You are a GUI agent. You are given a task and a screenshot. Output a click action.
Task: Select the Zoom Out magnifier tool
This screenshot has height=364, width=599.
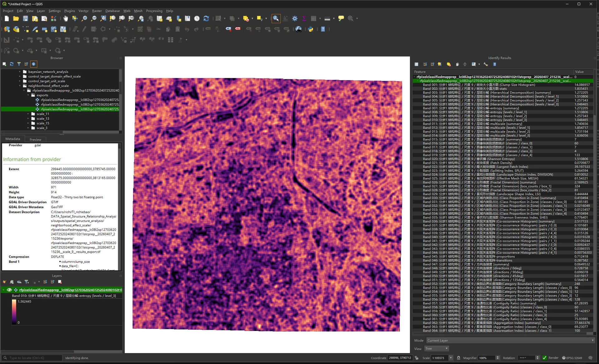(94, 19)
